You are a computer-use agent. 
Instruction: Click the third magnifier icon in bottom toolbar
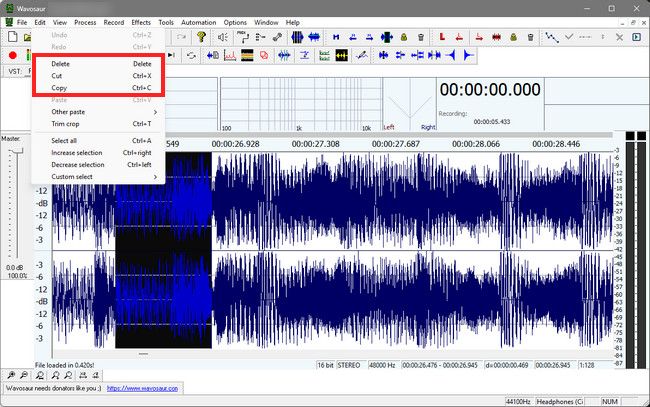pos(40,376)
